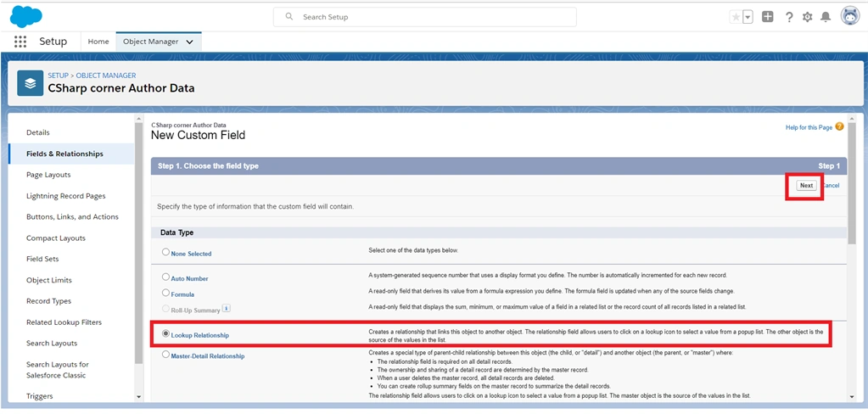Image resolution: width=868 pixels, height=414 pixels.
Task: Click the object layers icon in header
Action: [31, 83]
